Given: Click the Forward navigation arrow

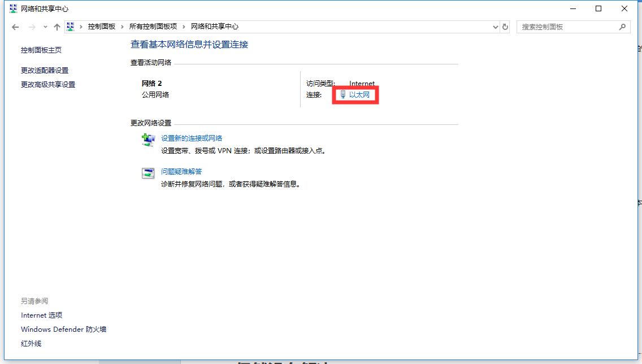Looking at the screenshot, I should (32, 27).
